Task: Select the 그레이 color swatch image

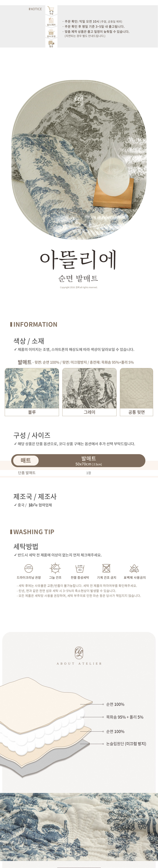Action: 89,388
